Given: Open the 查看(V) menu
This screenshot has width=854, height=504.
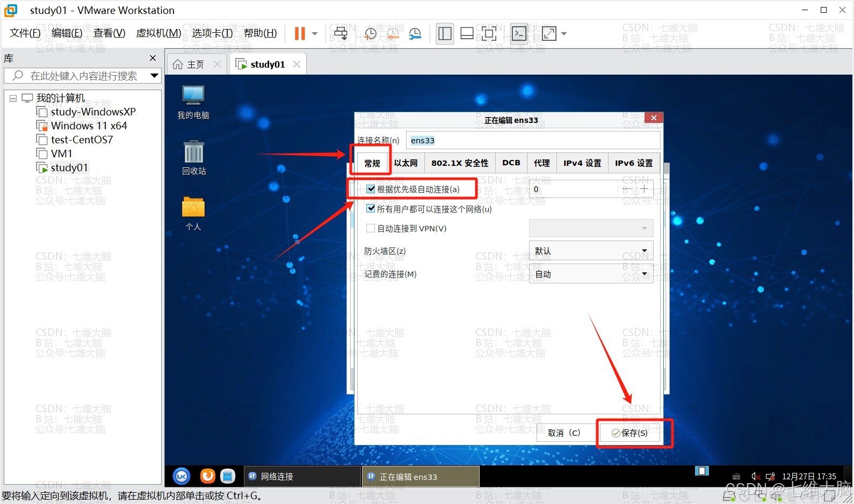Looking at the screenshot, I should pos(109,33).
